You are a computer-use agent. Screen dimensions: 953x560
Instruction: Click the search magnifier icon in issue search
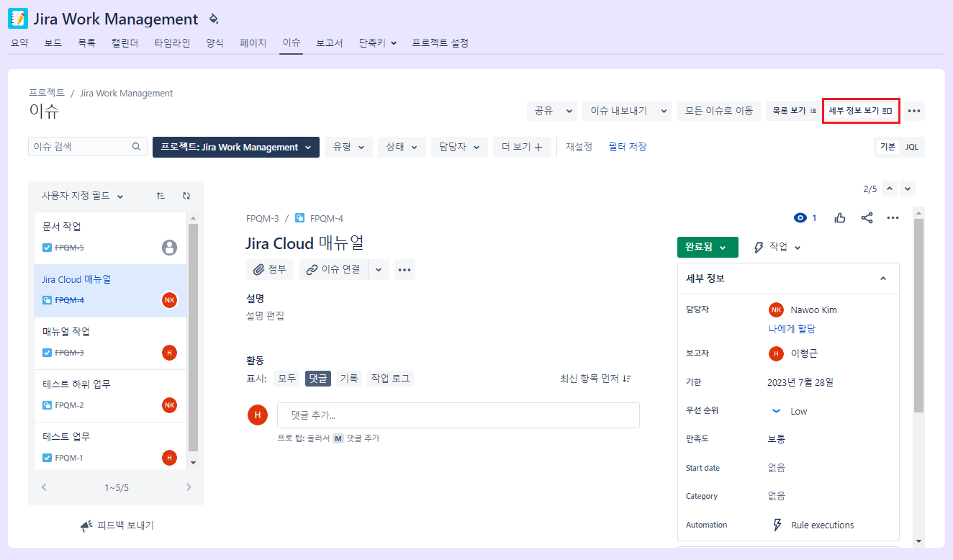click(137, 147)
